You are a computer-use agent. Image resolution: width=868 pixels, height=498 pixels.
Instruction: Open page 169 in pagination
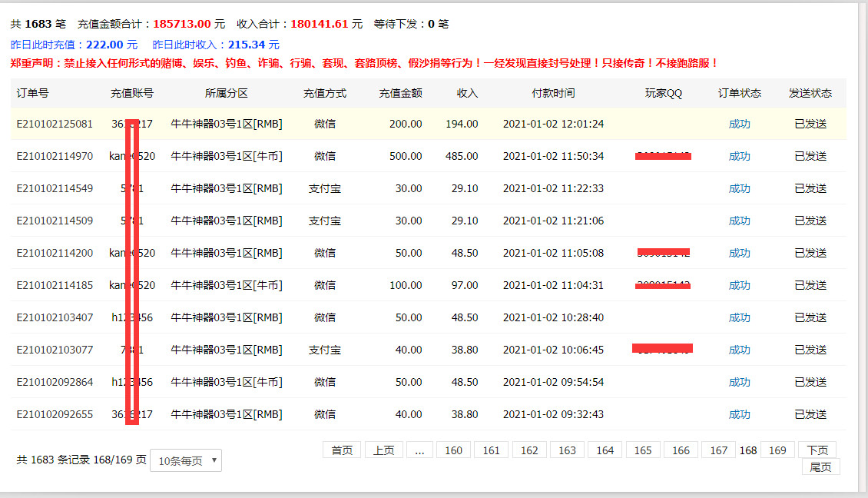point(777,450)
